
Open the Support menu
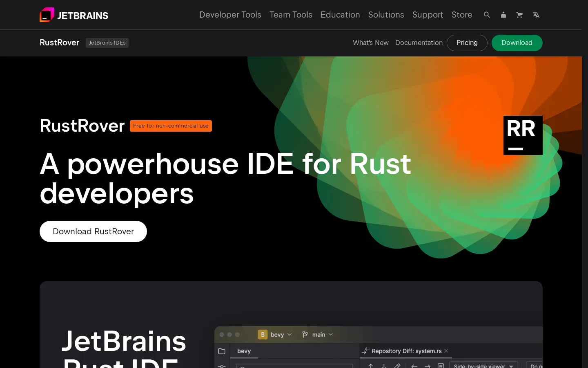point(428,15)
